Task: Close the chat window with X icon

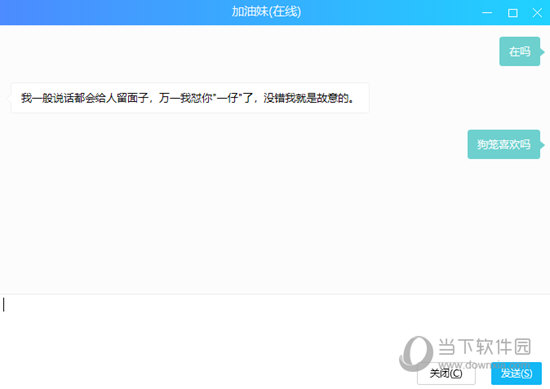Action: pyautogui.click(x=537, y=13)
